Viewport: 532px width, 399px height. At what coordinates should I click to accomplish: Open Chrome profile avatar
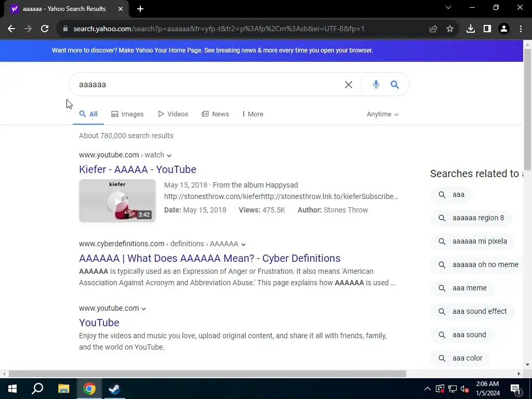pyautogui.click(x=504, y=29)
